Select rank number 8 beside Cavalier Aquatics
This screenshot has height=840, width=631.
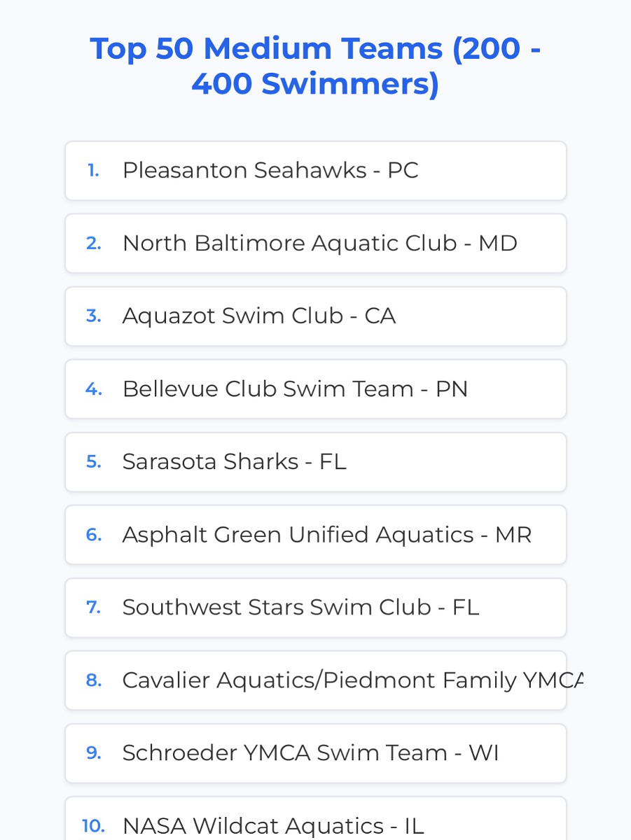(93, 680)
